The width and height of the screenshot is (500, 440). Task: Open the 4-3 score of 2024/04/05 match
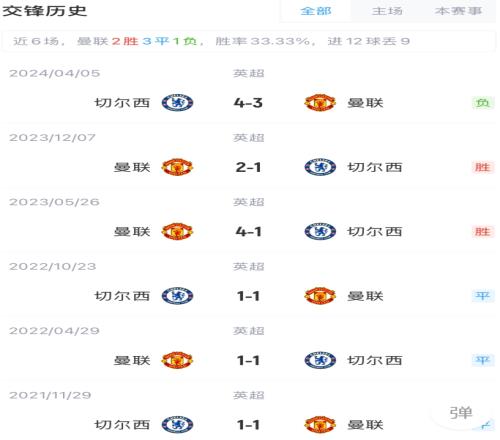(x=248, y=103)
